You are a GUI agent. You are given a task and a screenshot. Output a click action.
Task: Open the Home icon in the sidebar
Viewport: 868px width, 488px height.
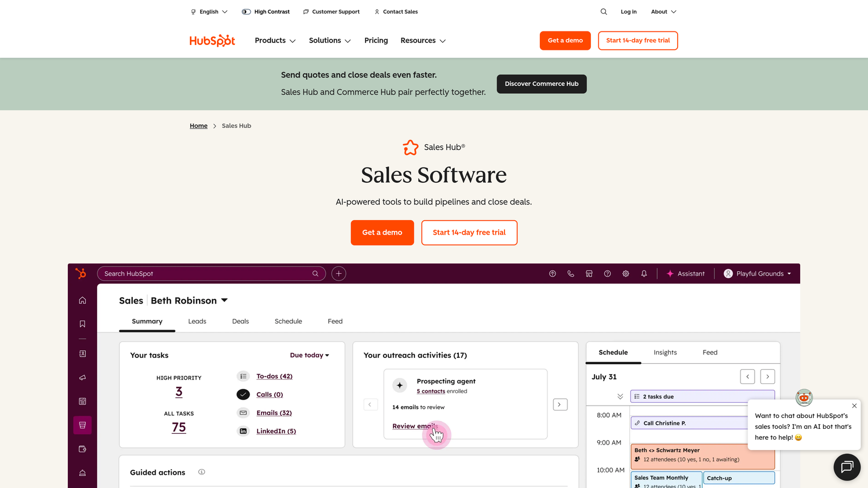[x=82, y=300]
